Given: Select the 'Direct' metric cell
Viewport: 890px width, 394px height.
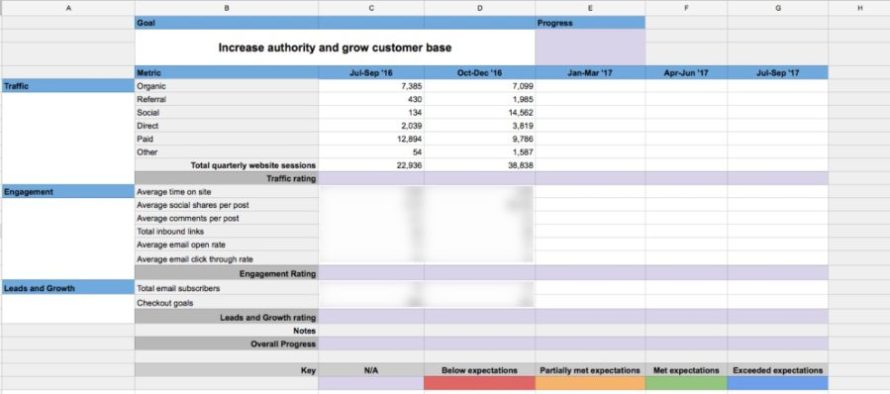Looking at the screenshot, I should [x=226, y=125].
